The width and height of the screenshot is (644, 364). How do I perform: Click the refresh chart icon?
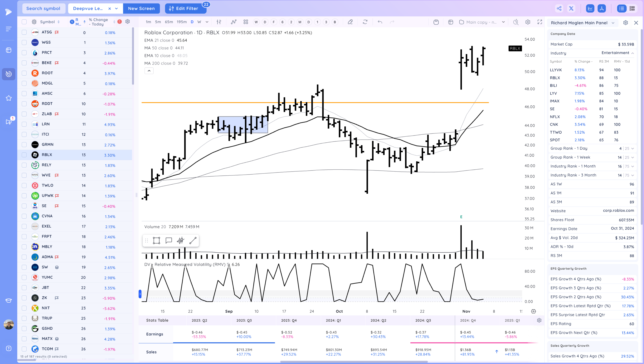[x=365, y=22]
